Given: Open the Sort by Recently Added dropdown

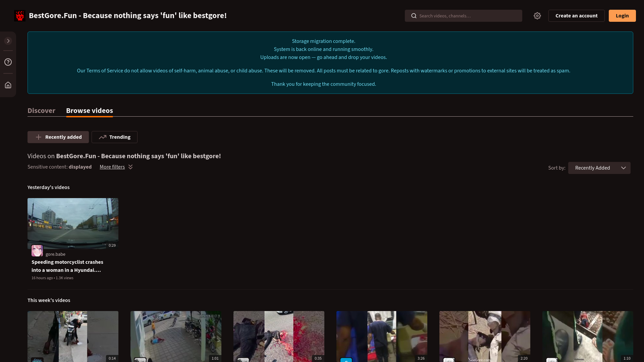Looking at the screenshot, I should 599,168.
